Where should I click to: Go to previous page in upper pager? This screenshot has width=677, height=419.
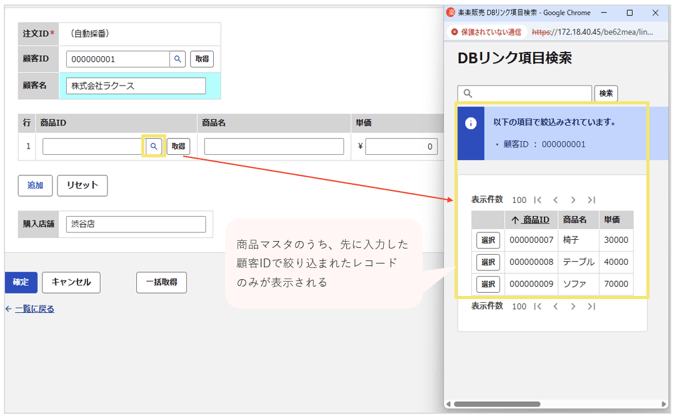[x=556, y=200]
